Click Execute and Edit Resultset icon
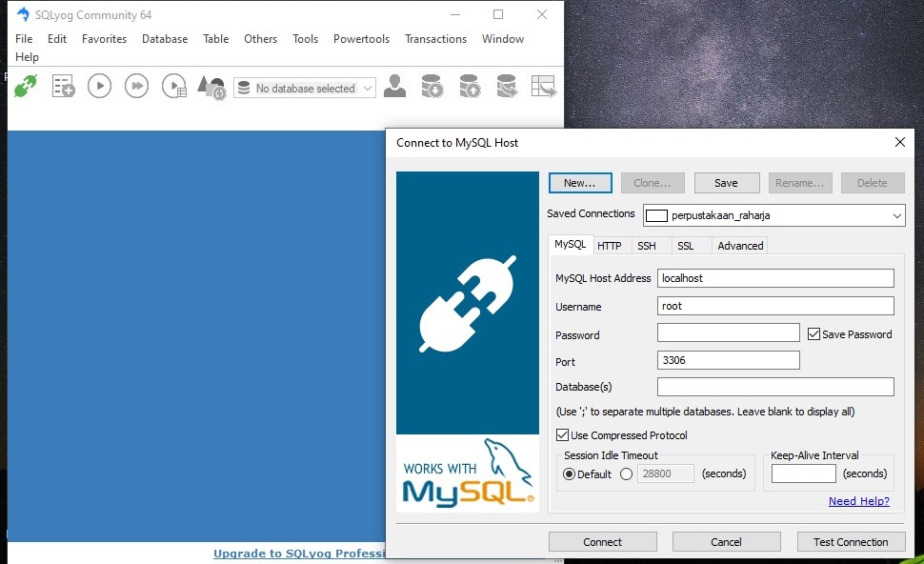 (x=174, y=86)
